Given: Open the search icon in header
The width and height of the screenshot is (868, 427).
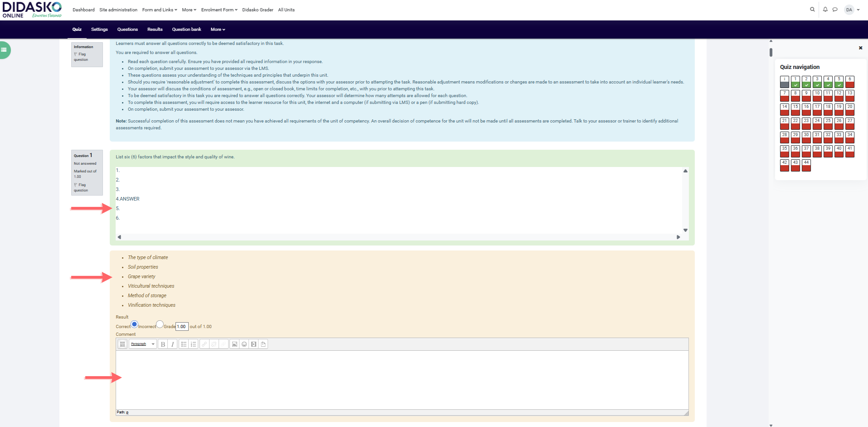Looking at the screenshot, I should pos(812,10).
